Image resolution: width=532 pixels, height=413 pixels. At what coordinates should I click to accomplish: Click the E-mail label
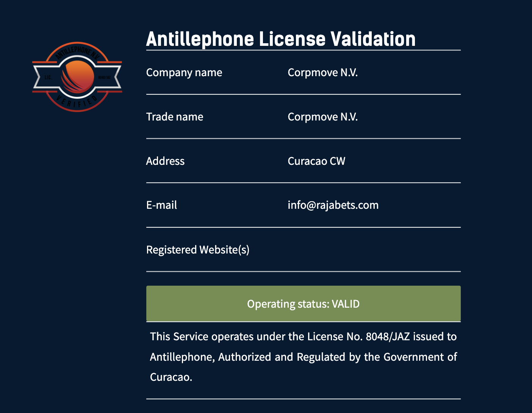pos(161,205)
